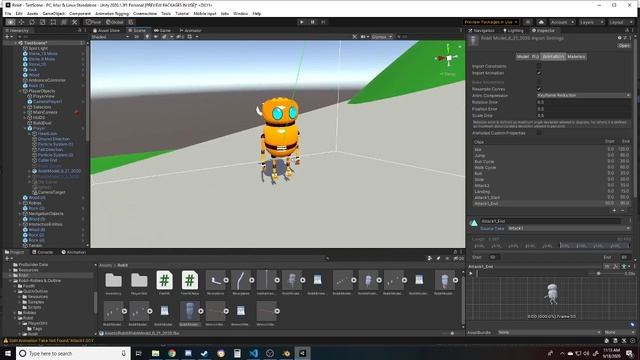Viewport: 640px width, 360px height.
Task: Switch to the Navigation tab
Action: [x=482, y=31]
